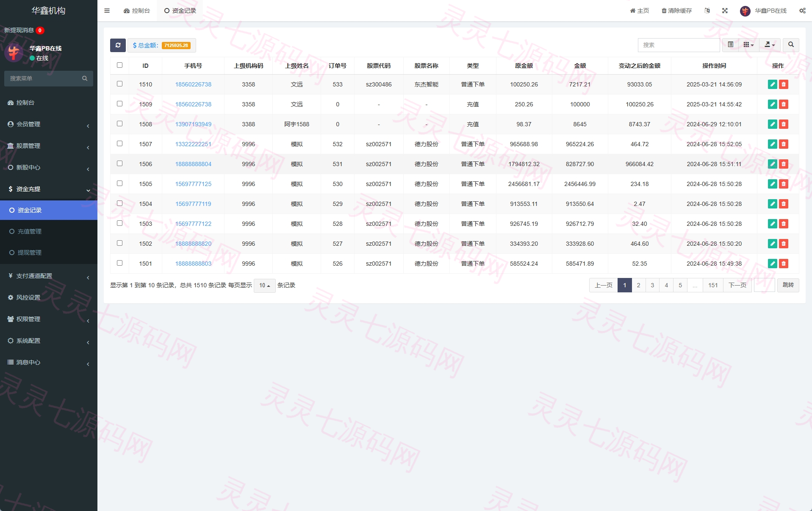Edit record 1510 with green pencil icon

pos(773,84)
